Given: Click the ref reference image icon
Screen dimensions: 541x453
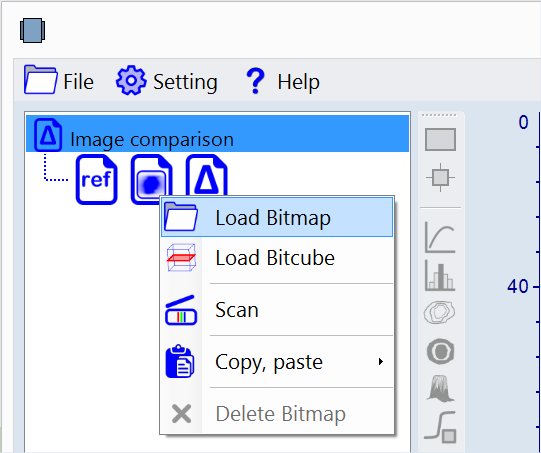Looking at the screenshot, I should (97, 179).
